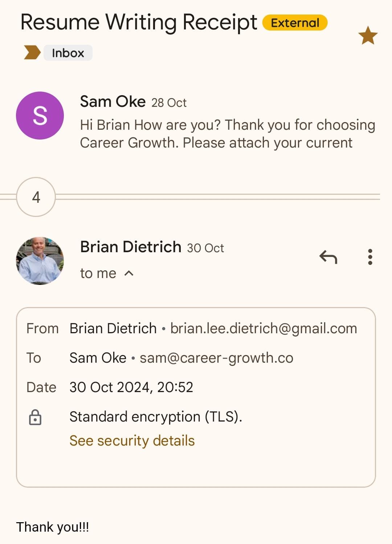Click sam@career-growth.co in the To row
Image resolution: width=392 pixels, height=544 pixels.
(216, 358)
